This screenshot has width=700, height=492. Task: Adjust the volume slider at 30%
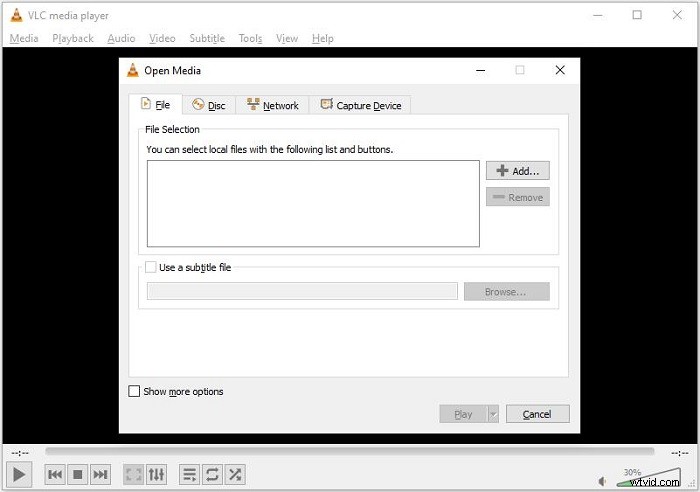(648, 479)
